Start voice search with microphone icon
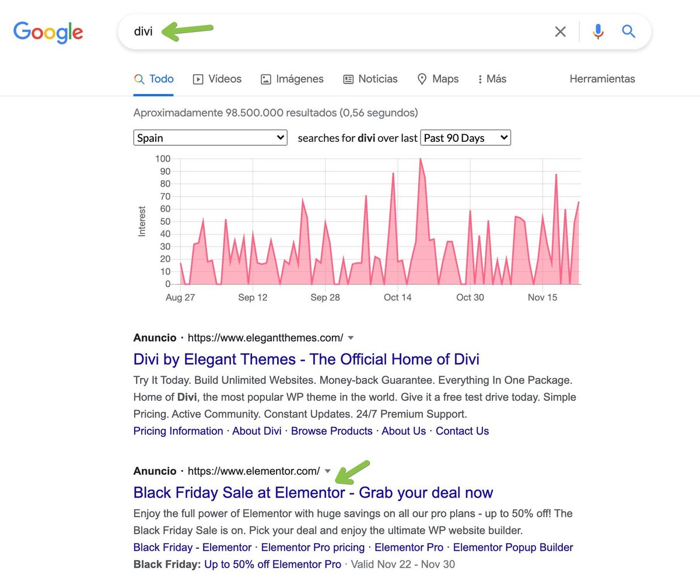Image resolution: width=700 pixels, height=588 pixels. 598,32
